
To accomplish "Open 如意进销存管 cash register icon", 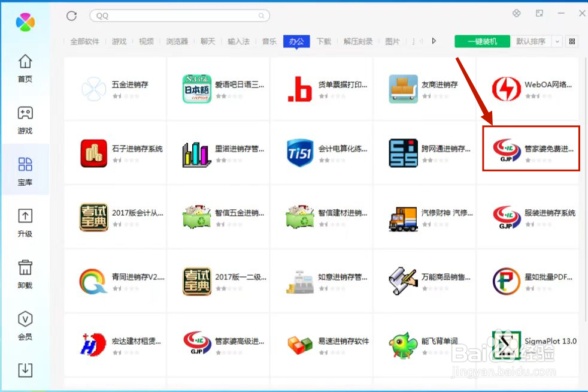I will pyautogui.click(x=300, y=282).
